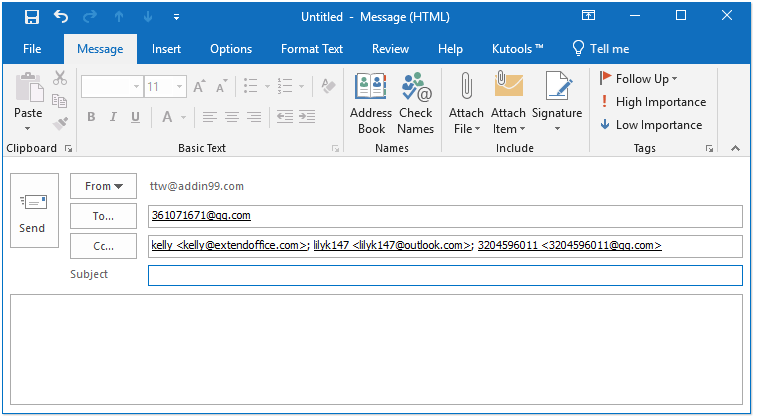Click the Send button
757x420 pixels.
[32, 213]
